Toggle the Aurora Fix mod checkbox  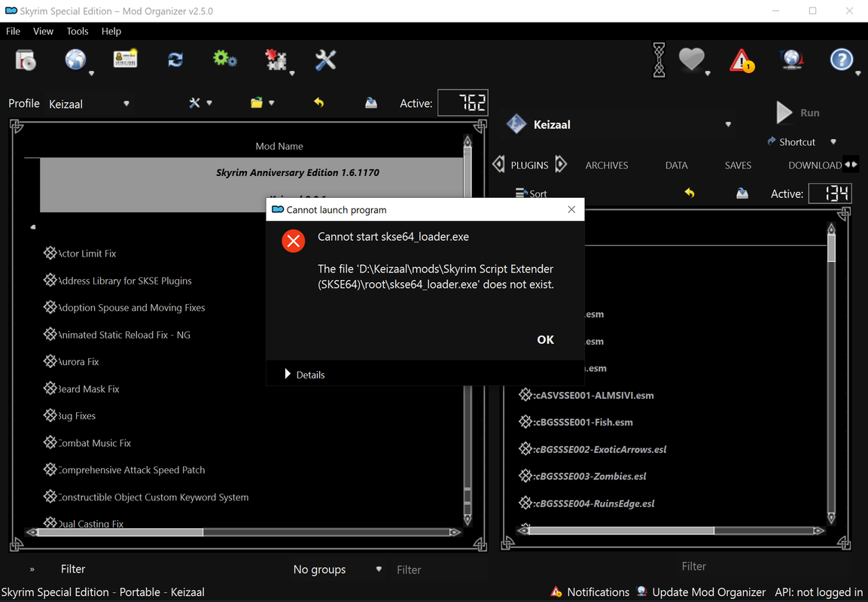(50, 361)
